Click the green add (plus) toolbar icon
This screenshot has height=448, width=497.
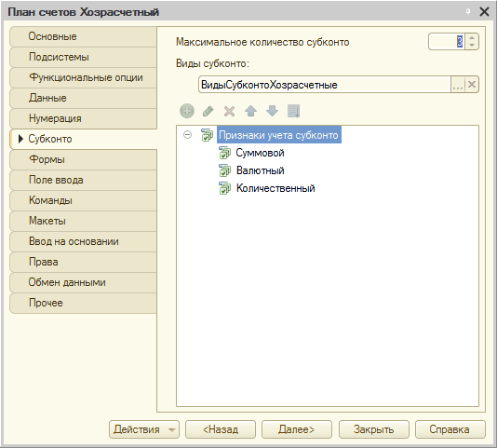pyautogui.click(x=187, y=111)
